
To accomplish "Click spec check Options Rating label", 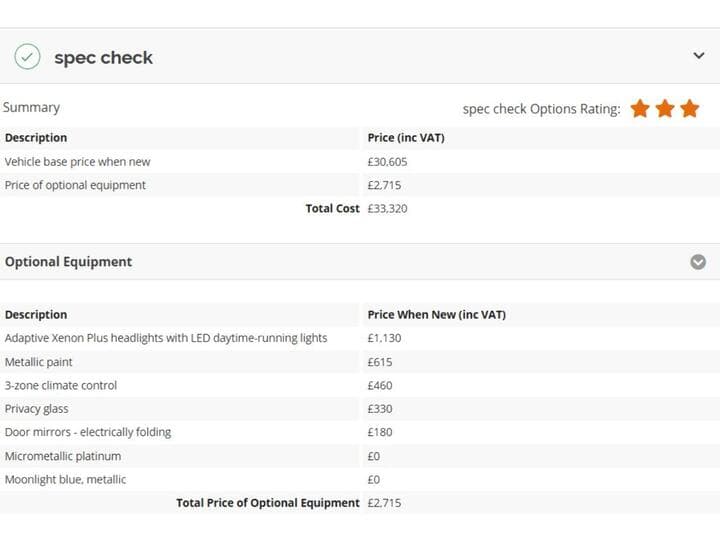I will tap(541, 109).
